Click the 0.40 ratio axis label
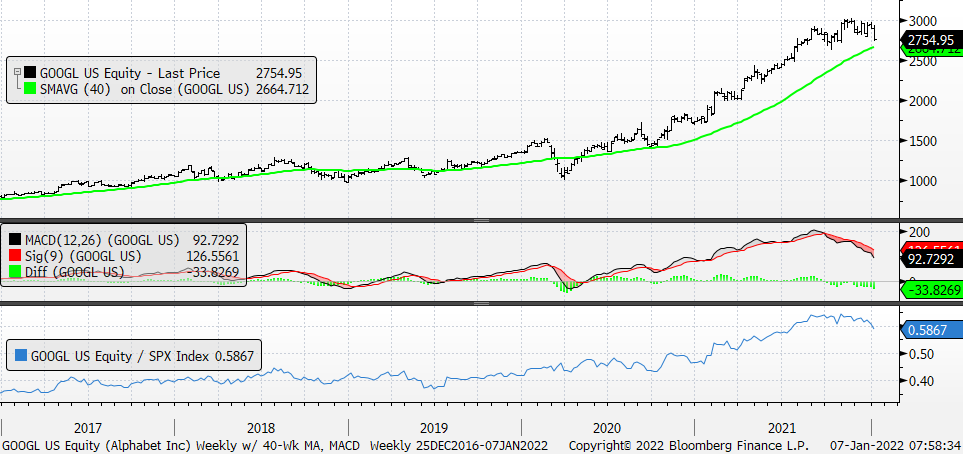Screen dimensions: 963x454 click(x=919, y=381)
